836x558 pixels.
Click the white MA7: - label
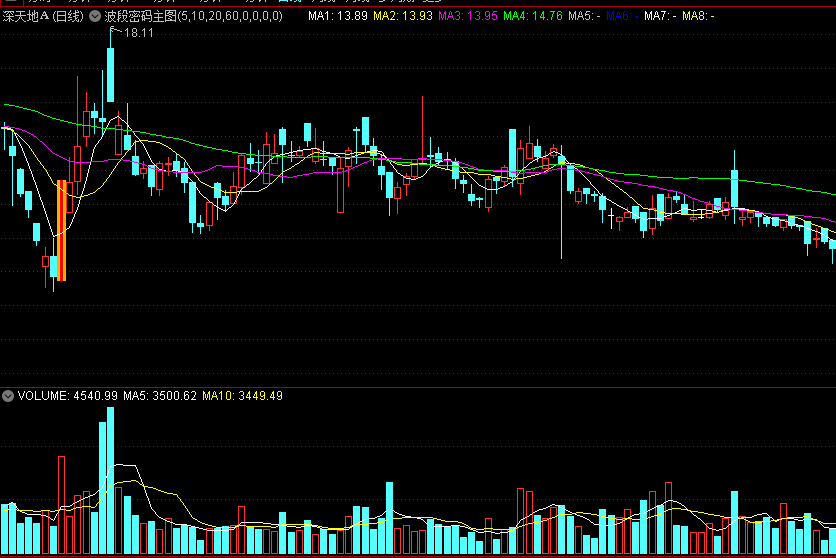click(x=660, y=16)
